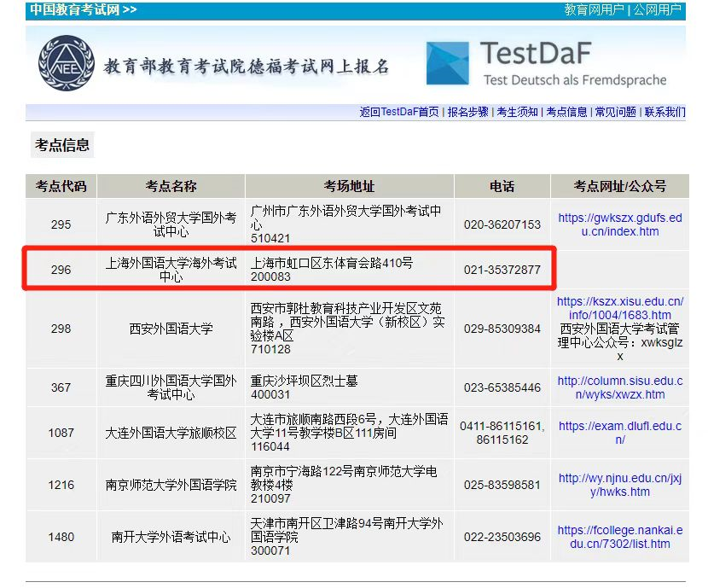
Task: Open the exam.dlufl.edu.cn website link
Action: [x=620, y=433]
